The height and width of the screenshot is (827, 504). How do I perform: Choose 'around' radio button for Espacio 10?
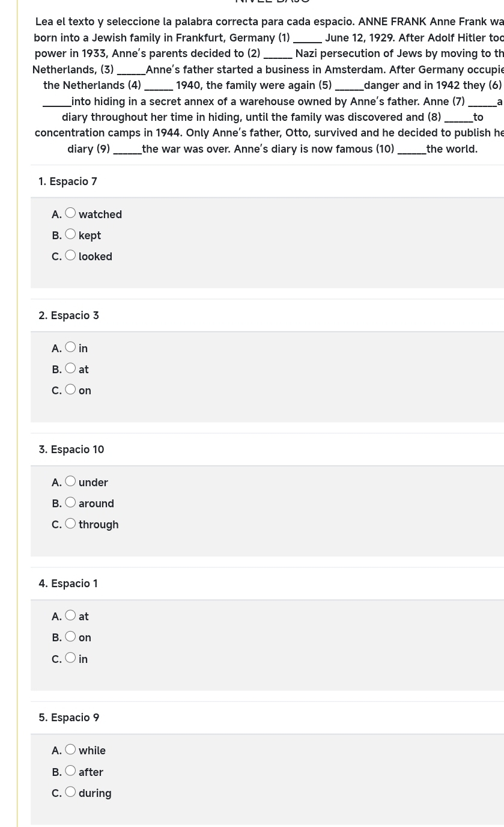point(71,502)
